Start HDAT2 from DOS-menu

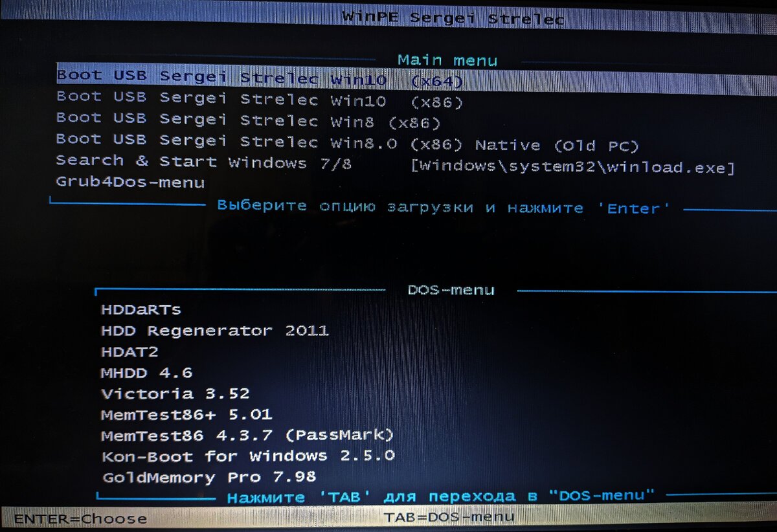[x=129, y=352]
